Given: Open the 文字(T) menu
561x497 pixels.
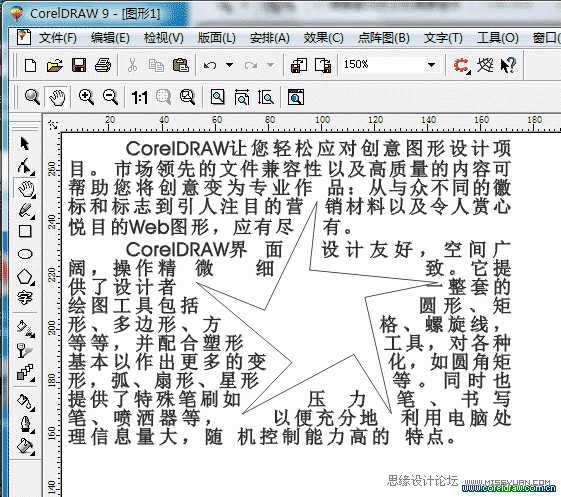Looking at the screenshot, I should click(x=443, y=38).
